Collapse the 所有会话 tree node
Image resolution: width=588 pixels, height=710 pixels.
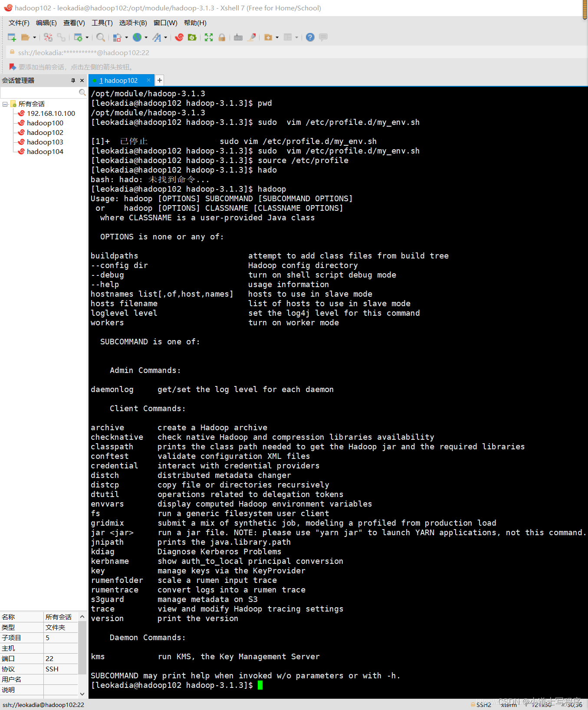coord(5,104)
